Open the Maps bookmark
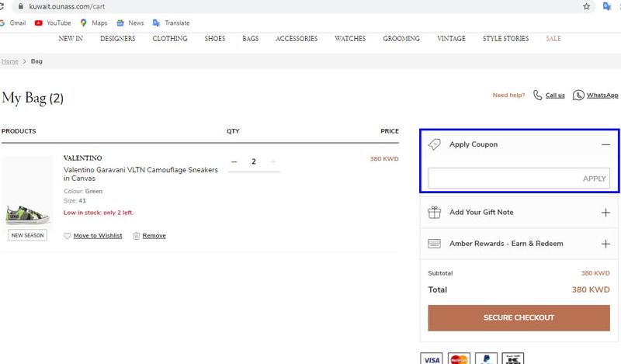The height and width of the screenshot is (364, 621). pyautogui.click(x=93, y=23)
